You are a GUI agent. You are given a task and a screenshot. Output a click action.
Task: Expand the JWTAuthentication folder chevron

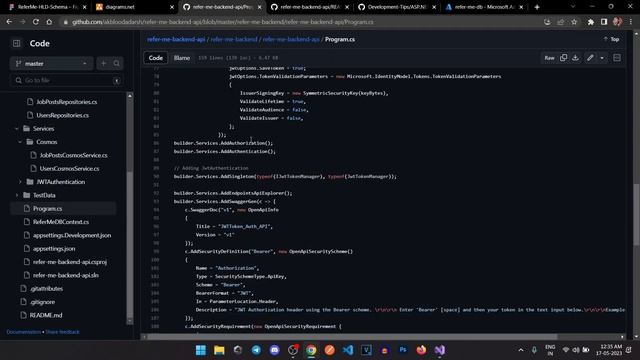click(20, 182)
